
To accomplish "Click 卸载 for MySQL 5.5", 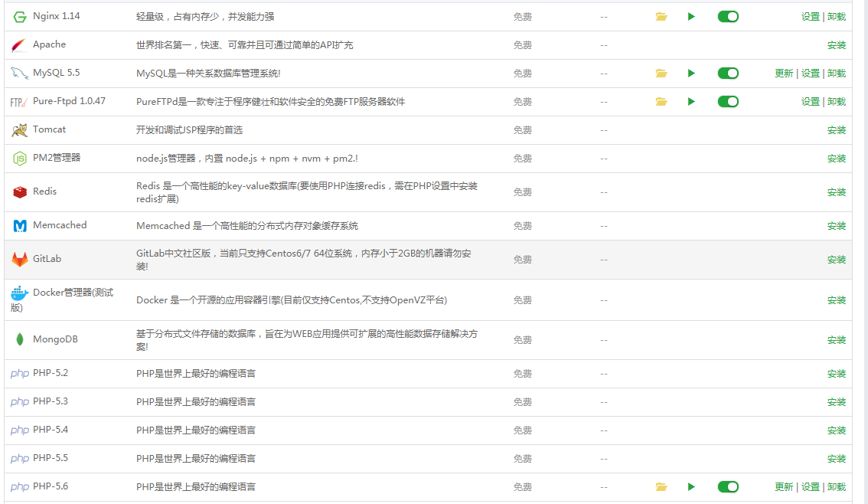I will coord(837,73).
